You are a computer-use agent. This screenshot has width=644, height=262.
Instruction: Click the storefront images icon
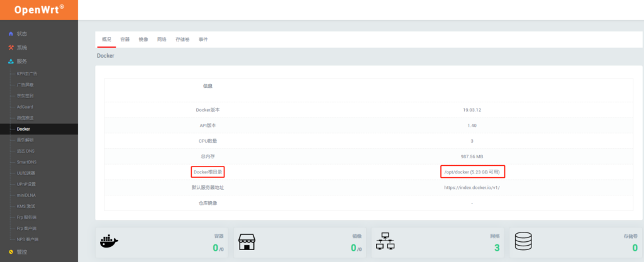247,241
